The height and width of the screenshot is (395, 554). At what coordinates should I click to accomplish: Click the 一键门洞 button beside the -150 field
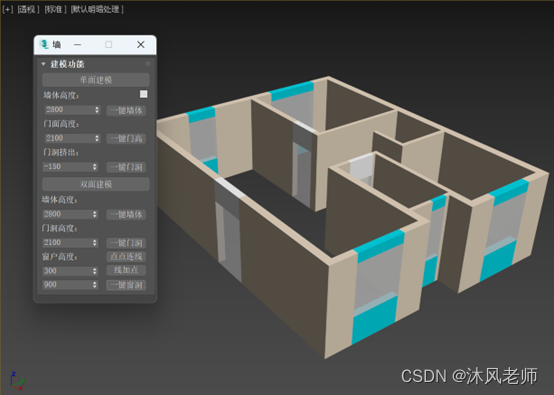pos(126,167)
